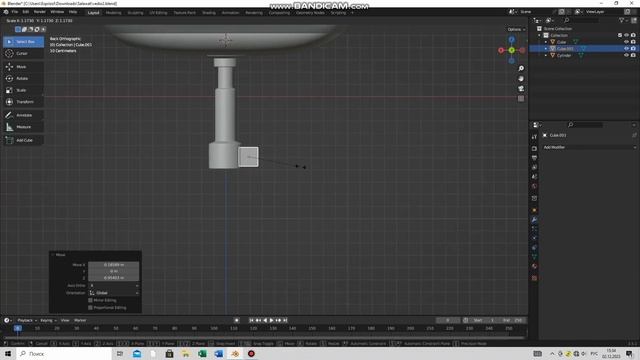
Task: Collapse the Collection in outliner
Action: point(539,36)
